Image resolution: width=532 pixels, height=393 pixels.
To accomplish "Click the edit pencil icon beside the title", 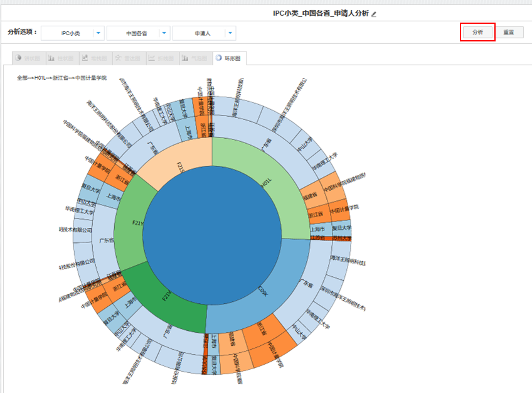I will [x=375, y=13].
